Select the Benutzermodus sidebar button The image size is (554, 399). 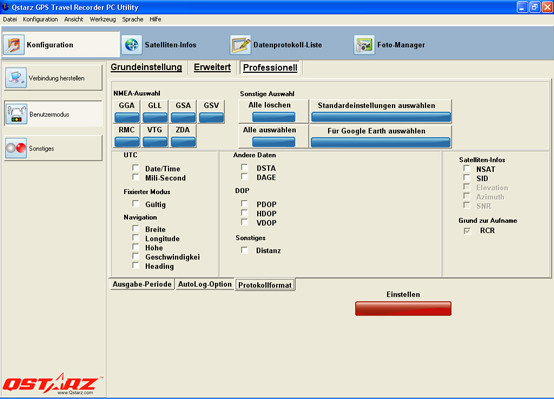pos(53,114)
